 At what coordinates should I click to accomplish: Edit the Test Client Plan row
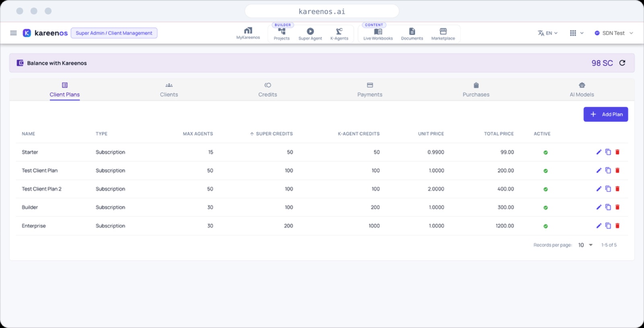click(599, 171)
